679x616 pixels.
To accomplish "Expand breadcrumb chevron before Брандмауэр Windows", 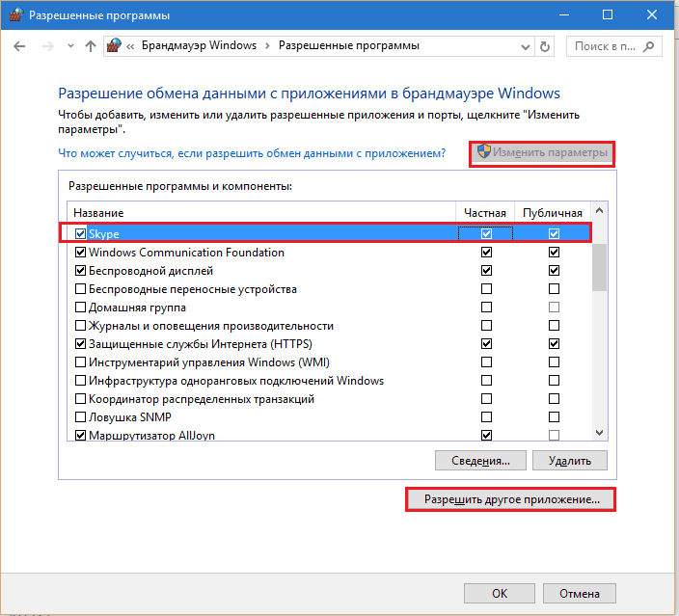I will click(x=130, y=46).
